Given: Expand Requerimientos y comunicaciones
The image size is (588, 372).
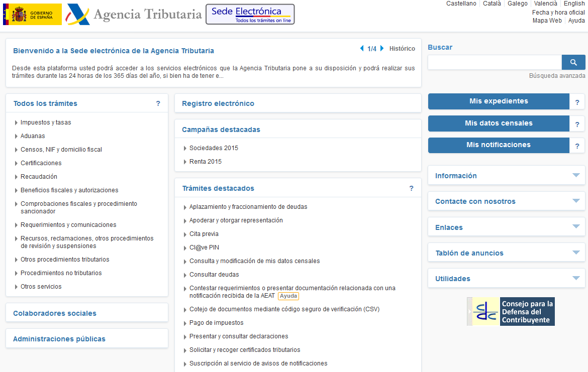Looking at the screenshot, I should pos(68,225).
